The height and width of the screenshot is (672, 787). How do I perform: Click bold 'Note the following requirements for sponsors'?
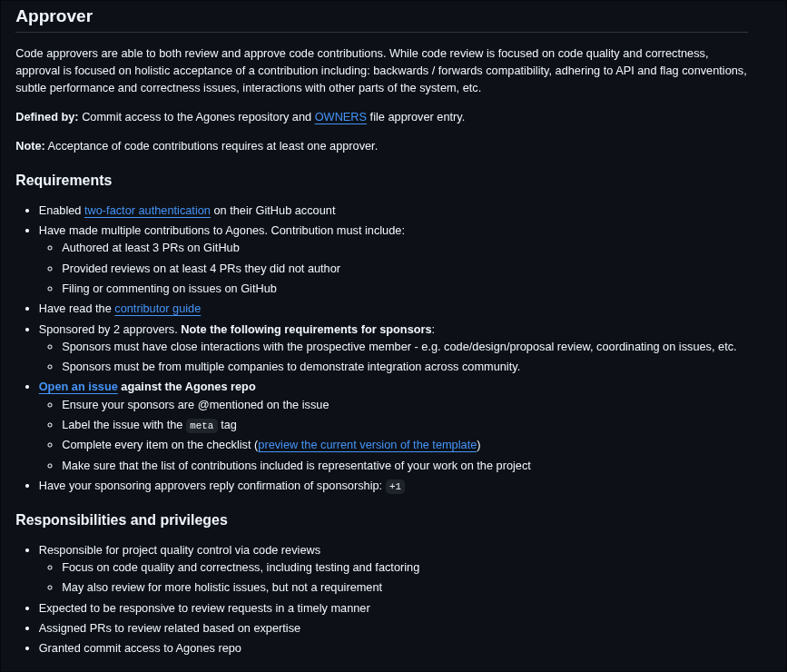[x=306, y=330]
